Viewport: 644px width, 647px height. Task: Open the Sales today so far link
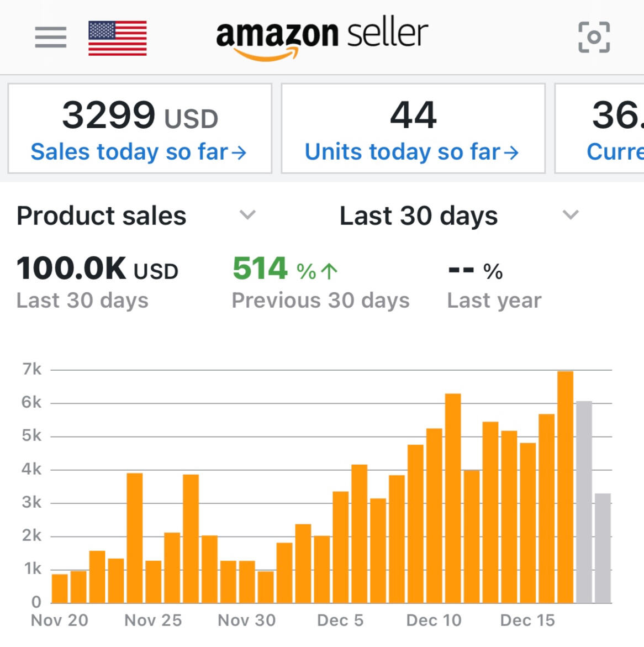129,152
